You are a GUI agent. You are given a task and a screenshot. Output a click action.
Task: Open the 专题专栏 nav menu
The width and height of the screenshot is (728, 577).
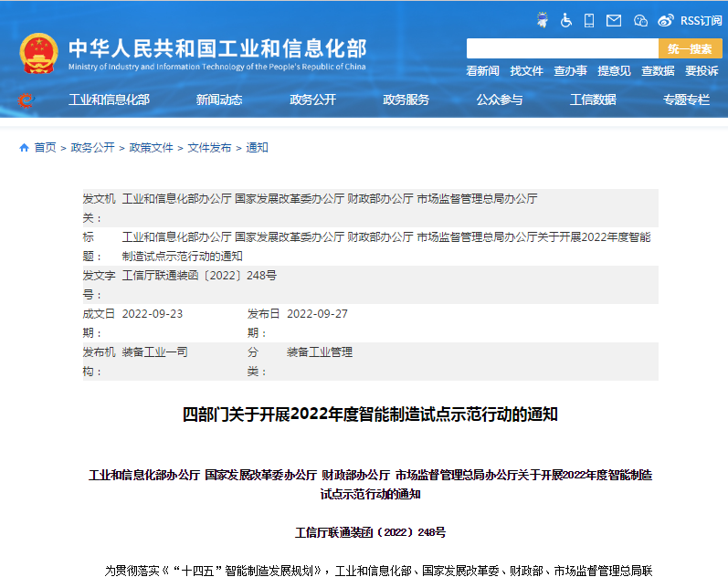686,100
